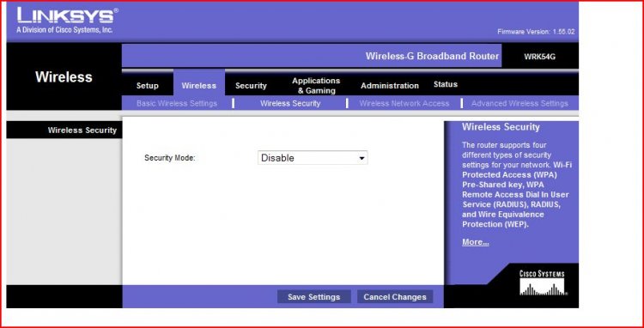The image size is (644, 328).
Task: Click the large Wireless section title
Action: (64, 77)
